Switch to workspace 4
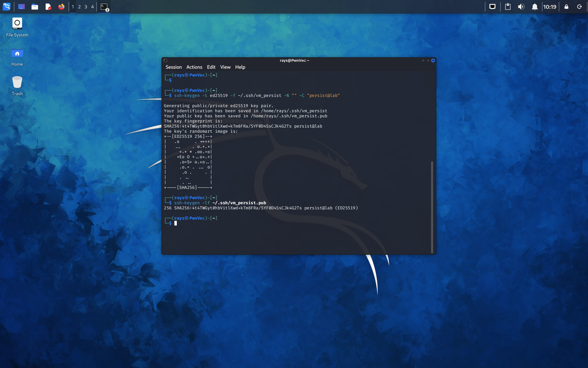 point(93,7)
